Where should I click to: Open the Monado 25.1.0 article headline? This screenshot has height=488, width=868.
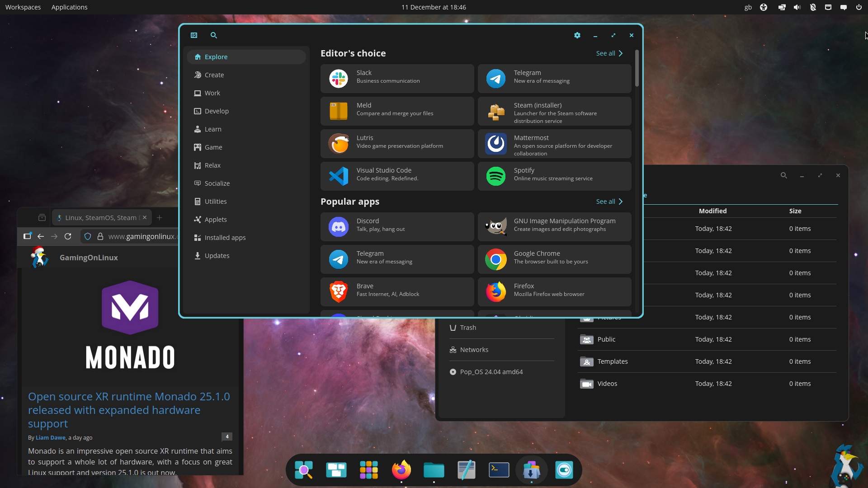129,410
